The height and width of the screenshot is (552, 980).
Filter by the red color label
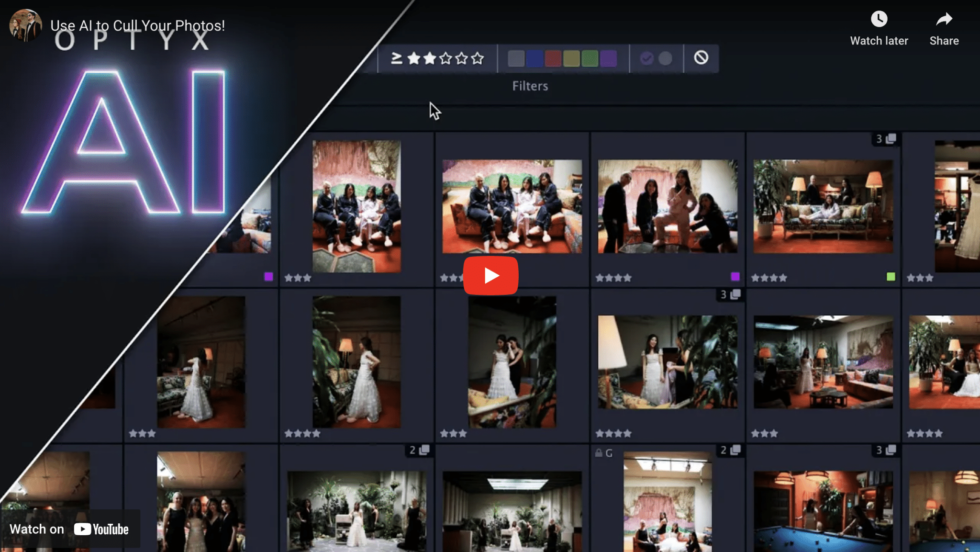point(553,58)
